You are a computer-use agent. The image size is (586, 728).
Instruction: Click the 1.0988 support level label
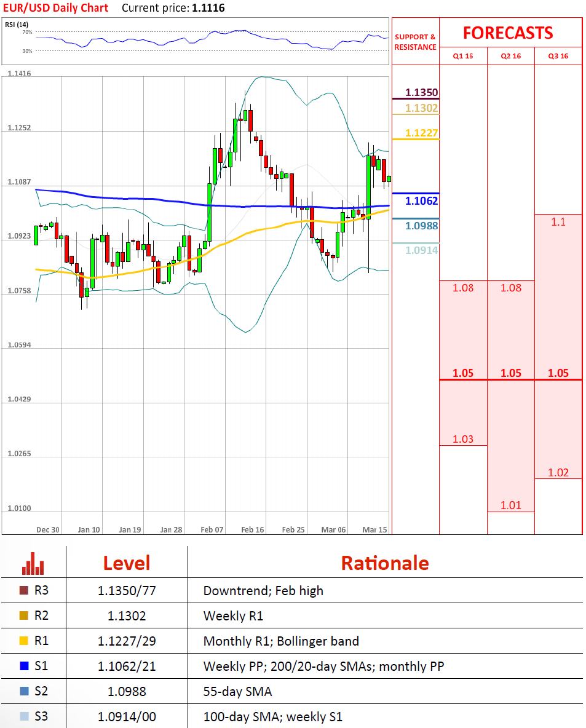pos(422,226)
